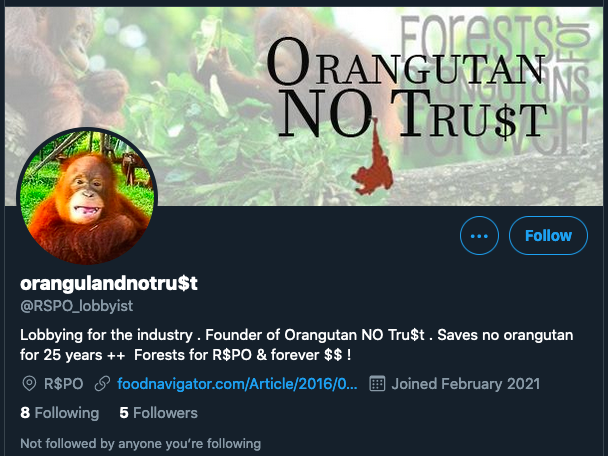Click the chain link icon beside website
Viewport: 608px width, 456px height.
102,384
